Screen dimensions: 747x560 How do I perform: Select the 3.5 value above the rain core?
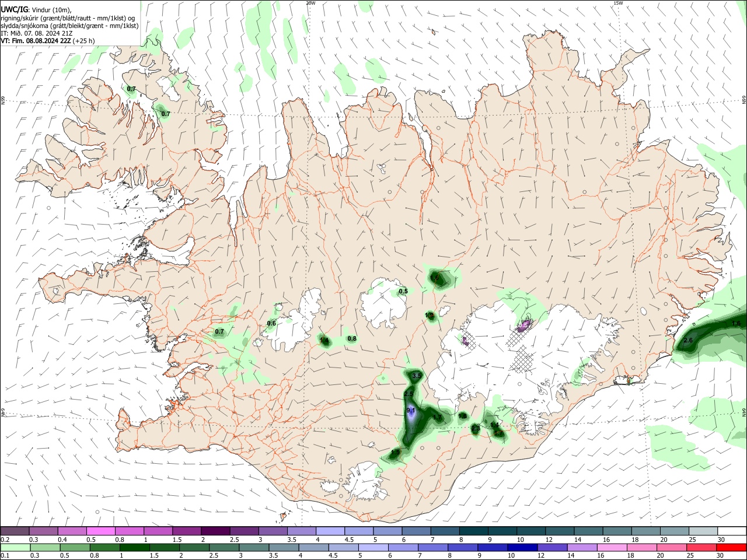[417, 376]
